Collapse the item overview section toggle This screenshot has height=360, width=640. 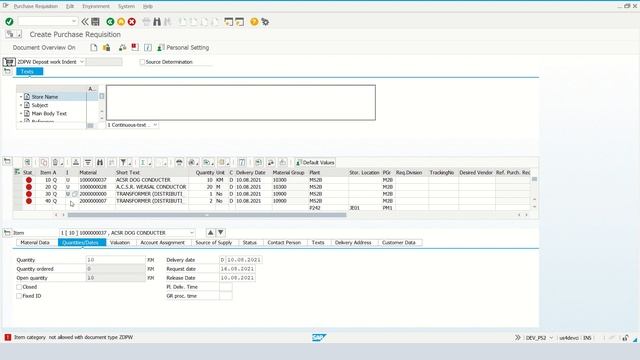point(7,161)
